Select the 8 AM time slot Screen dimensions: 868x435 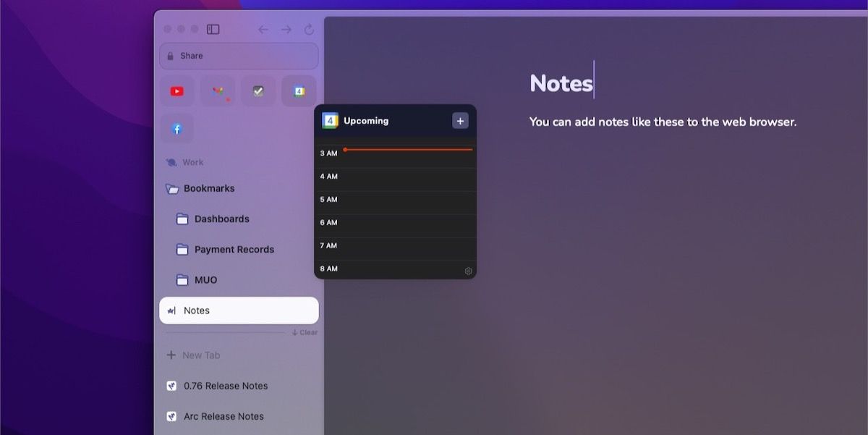point(395,269)
